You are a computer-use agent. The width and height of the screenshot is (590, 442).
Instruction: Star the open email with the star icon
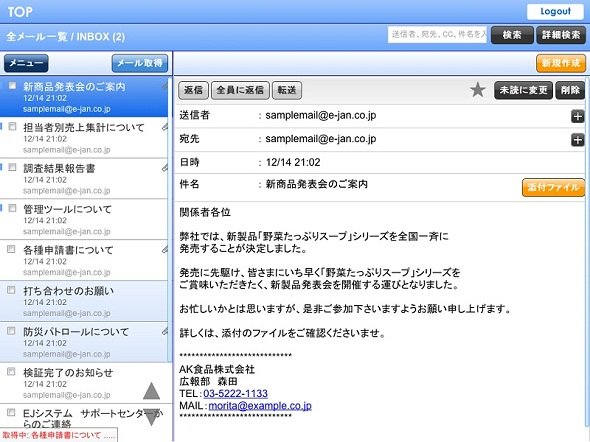coord(477,90)
